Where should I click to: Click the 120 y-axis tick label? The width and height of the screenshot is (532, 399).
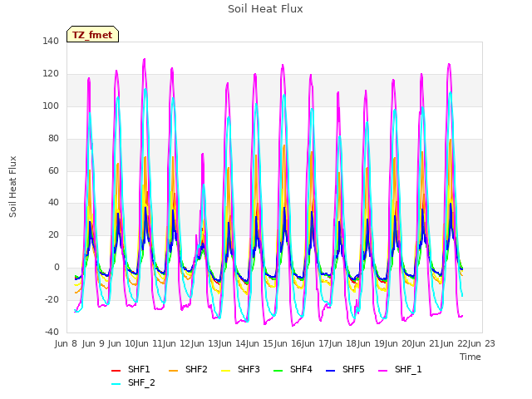[x=51, y=73]
